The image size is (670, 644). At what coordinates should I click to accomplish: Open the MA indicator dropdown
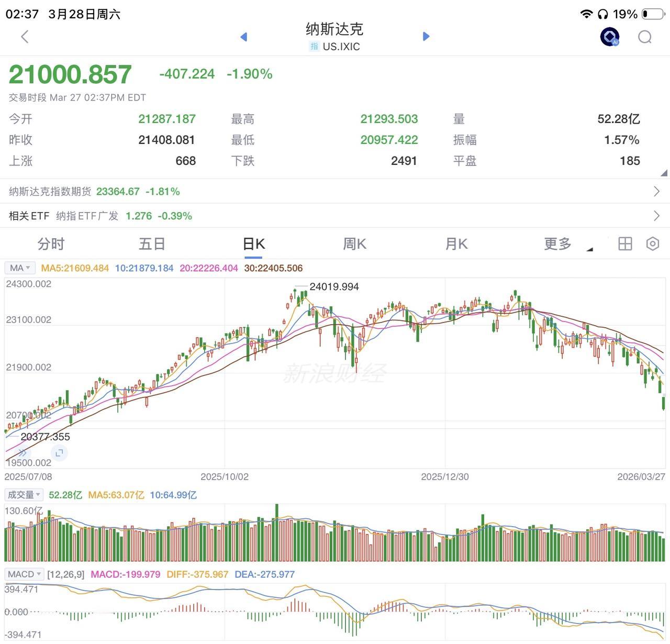click(x=20, y=268)
